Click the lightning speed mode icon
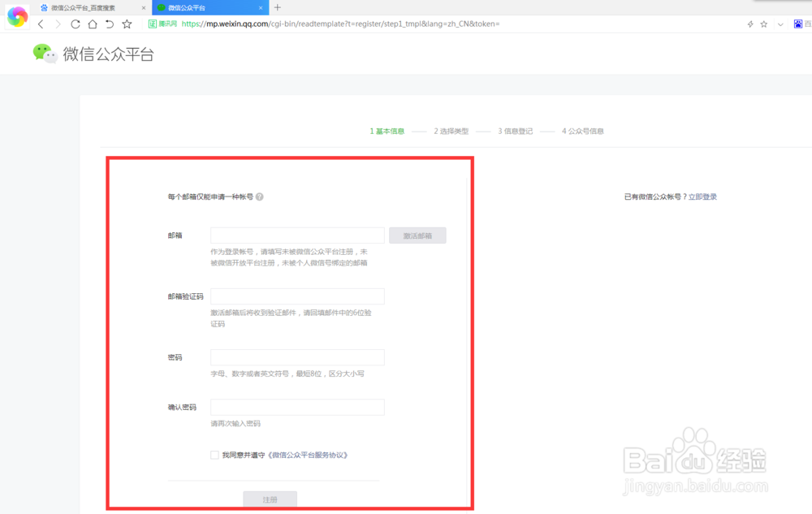812x514 pixels. pyautogui.click(x=749, y=24)
